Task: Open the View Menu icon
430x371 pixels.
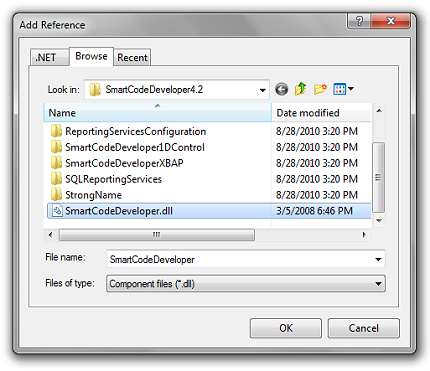Action: (340, 89)
